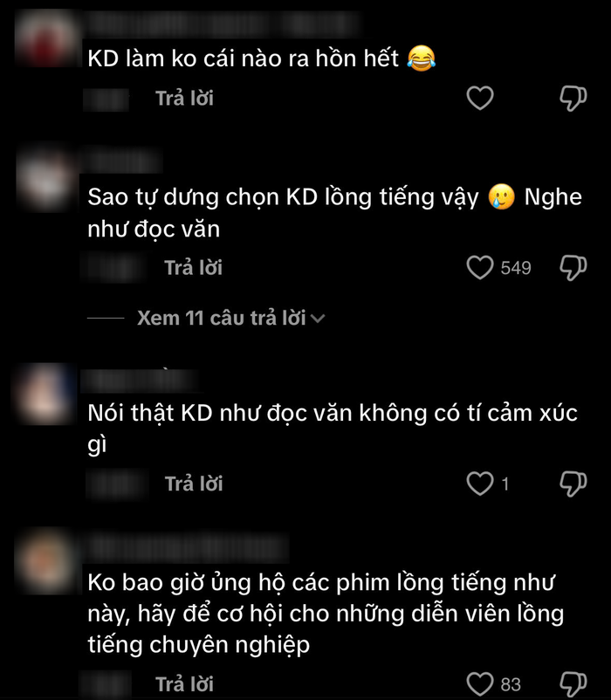Dislike the 'Sao tự dưng chọn KD' comment
Screen dimensions: 611x700
tap(573, 267)
